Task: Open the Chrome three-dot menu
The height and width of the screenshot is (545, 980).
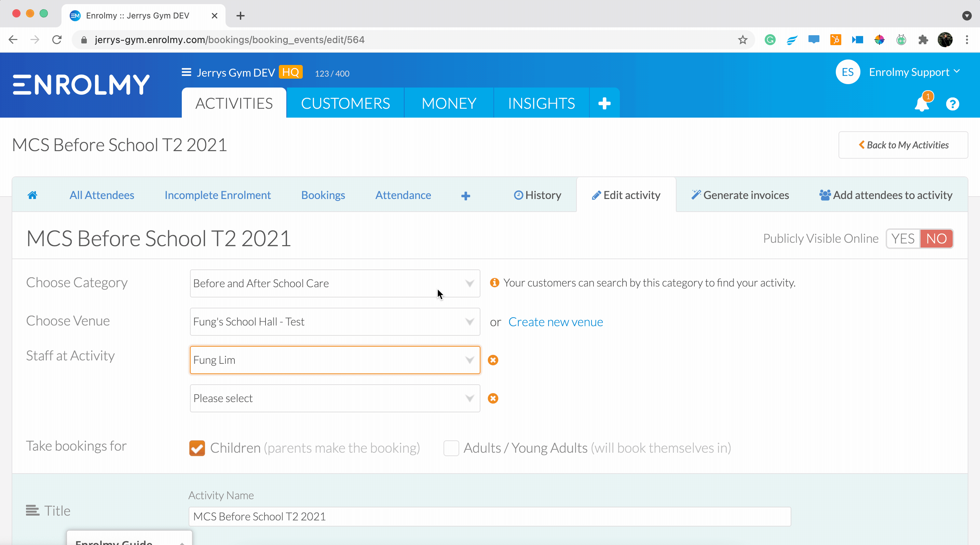Action: [967, 40]
